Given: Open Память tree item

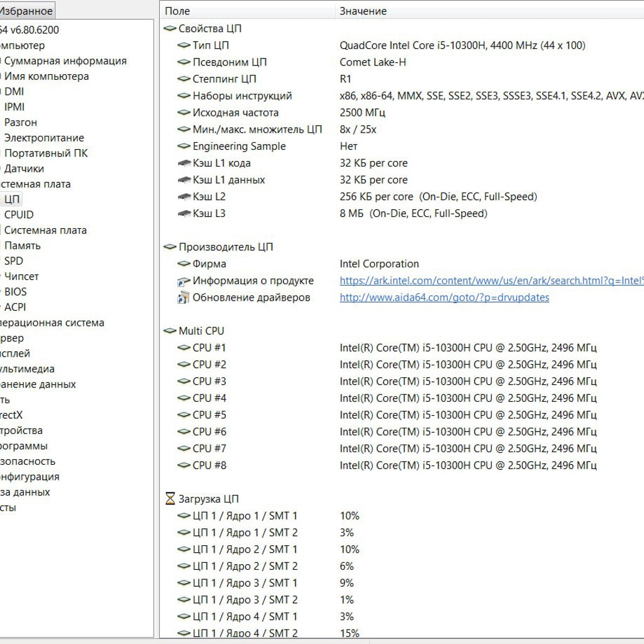Looking at the screenshot, I should [22, 246].
